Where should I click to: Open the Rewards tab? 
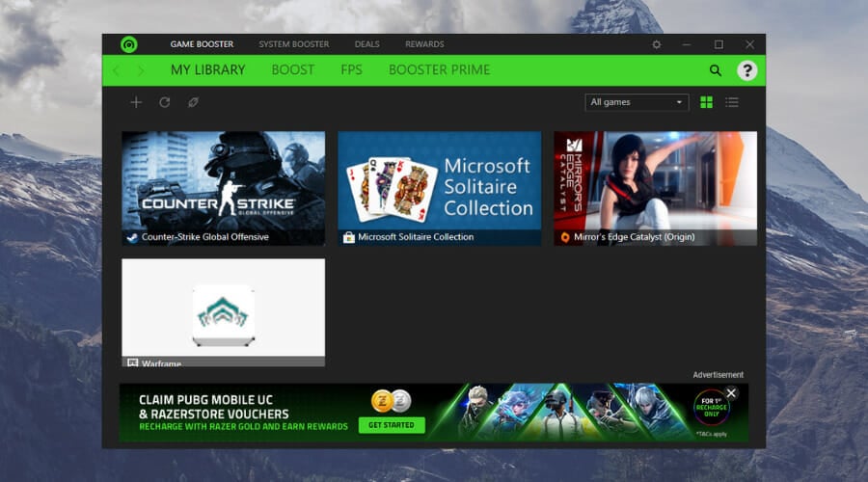click(x=424, y=44)
